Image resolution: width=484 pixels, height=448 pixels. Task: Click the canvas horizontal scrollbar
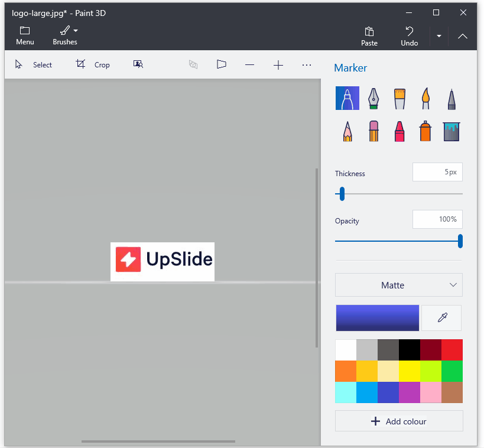158,441
